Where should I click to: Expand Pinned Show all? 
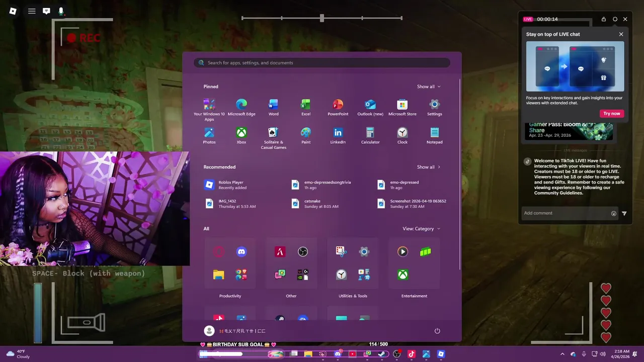pos(429,86)
